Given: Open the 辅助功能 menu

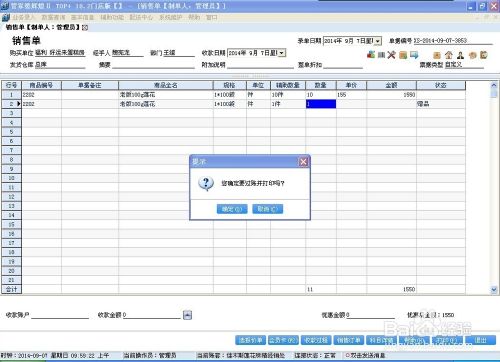Looking at the screenshot, I should pyautogui.click(x=112, y=17).
